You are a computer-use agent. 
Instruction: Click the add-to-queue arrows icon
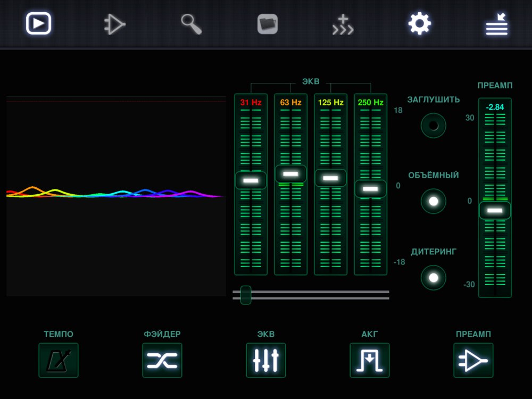(x=343, y=24)
